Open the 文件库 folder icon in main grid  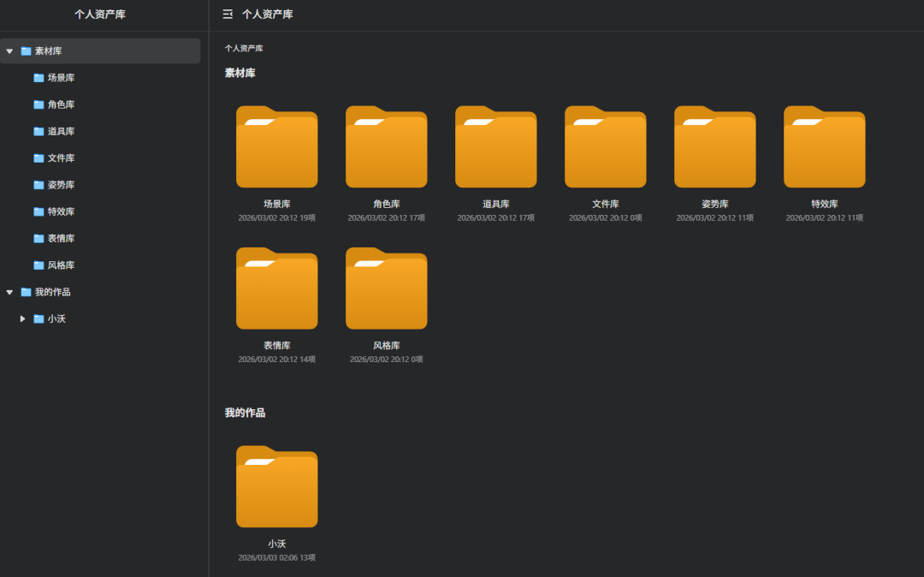[x=605, y=146]
